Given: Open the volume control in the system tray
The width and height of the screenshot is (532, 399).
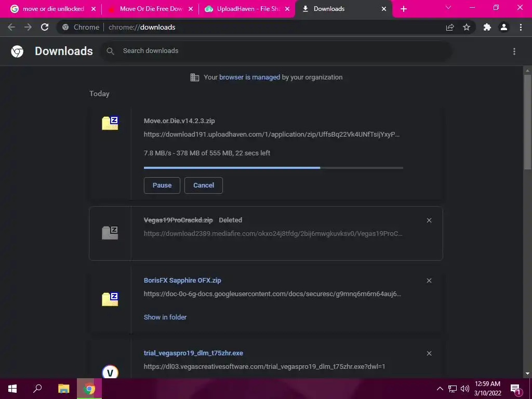Looking at the screenshot, I should click(465, 389).
